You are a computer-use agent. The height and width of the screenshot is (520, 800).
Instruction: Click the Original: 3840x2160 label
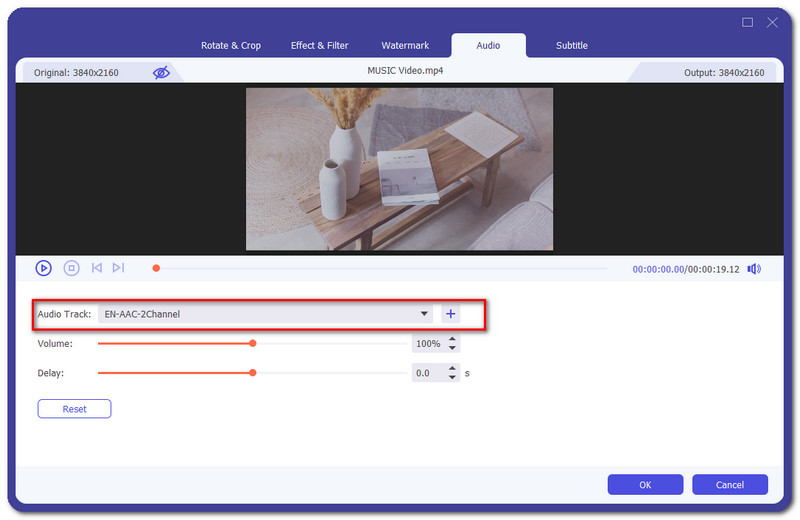(76, 72)
